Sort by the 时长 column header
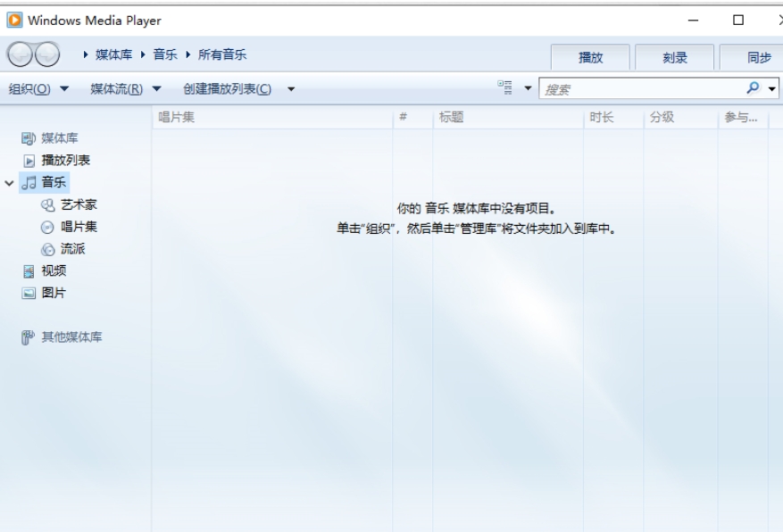Screen dimensions: 783x532 613,118
